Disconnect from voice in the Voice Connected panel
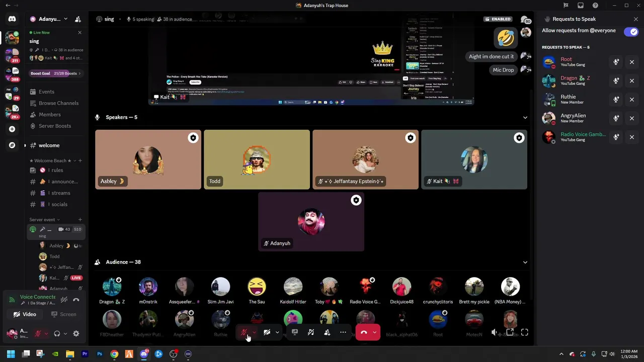644x362 pixels. [x=76, y=300]
